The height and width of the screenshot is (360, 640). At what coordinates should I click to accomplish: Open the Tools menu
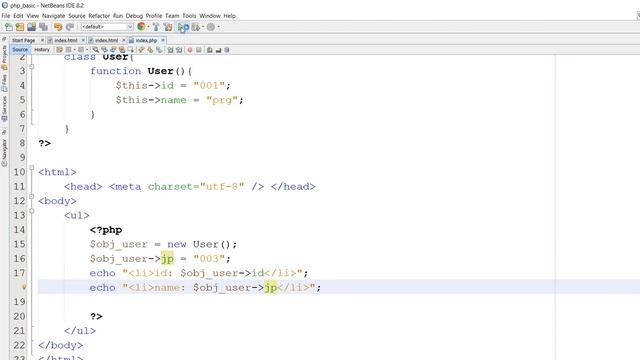point(189,16)
